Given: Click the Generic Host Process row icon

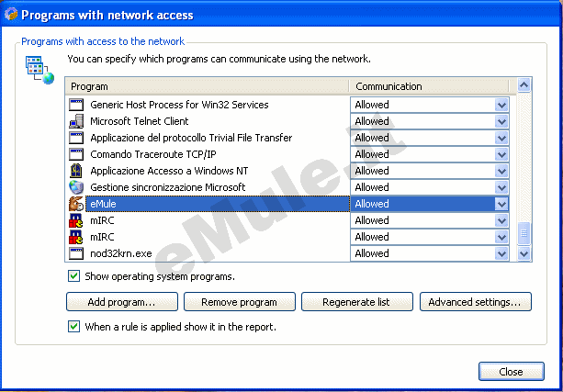Looking at the screenshot, I should pos(76,105).
